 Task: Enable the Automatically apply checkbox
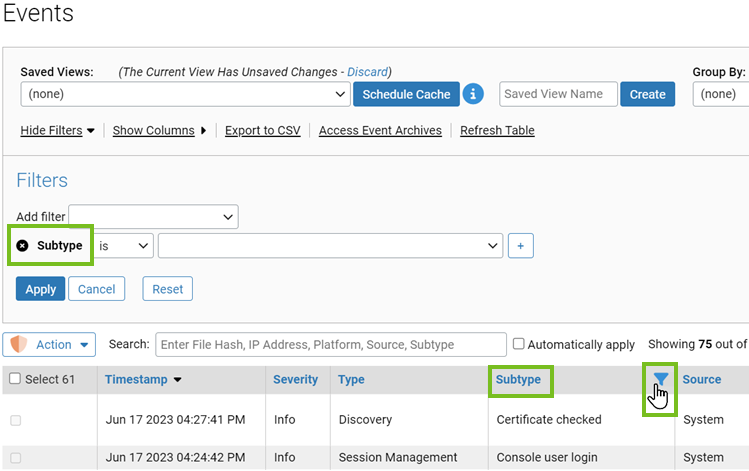pyautogui.click(x=518, y=344)
